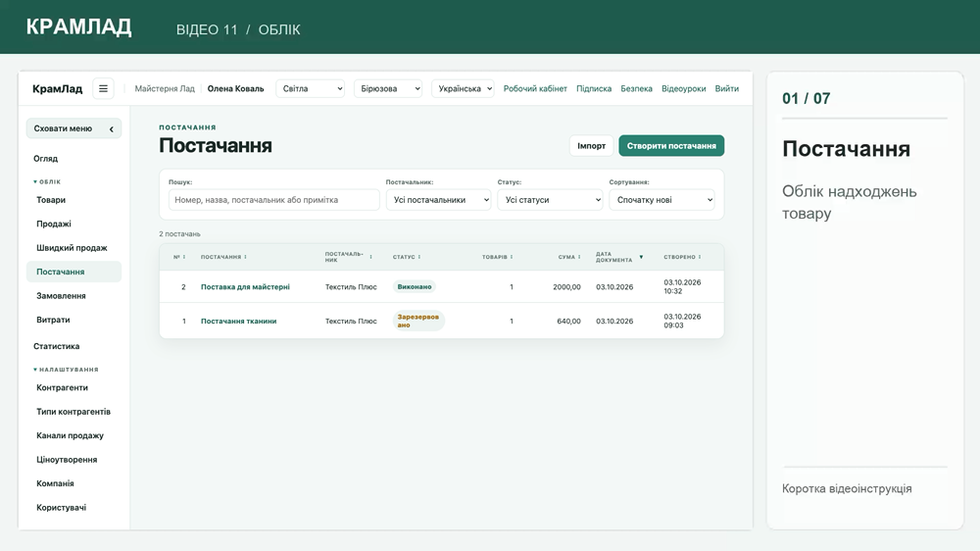Open Підписка link in the top bar
This screenshot has width=980, height=551.
(x=594, y=89)
